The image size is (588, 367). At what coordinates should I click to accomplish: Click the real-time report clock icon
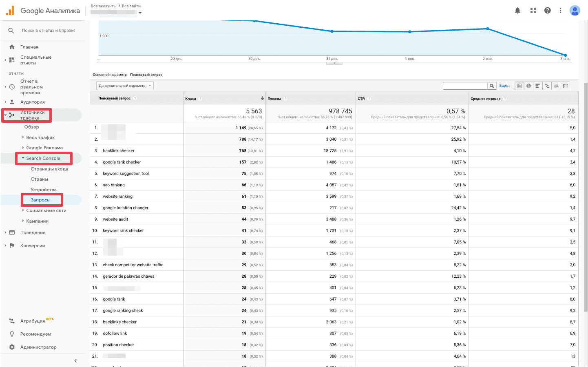click(12, 87)
